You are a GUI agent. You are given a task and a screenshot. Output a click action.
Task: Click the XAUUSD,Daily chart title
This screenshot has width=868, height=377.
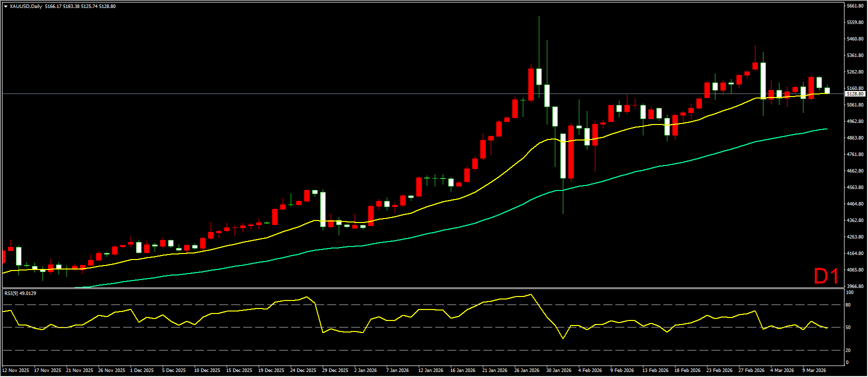tap(26, 6)
